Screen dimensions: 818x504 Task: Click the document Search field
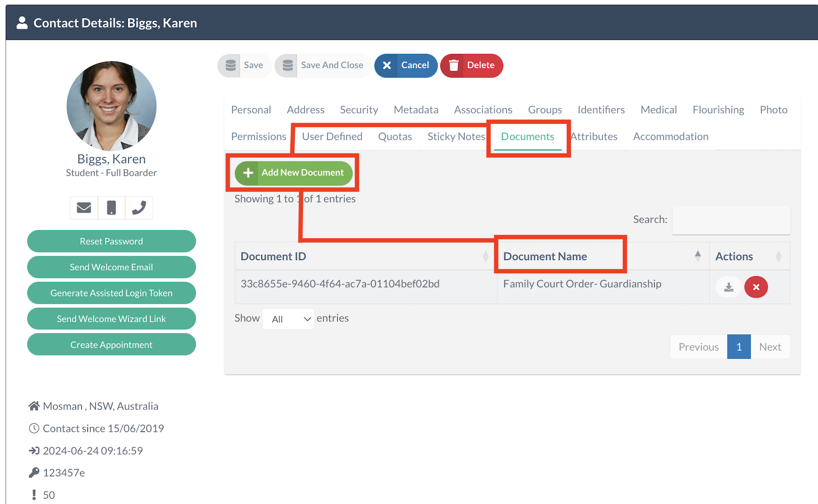tap(731, 220)
